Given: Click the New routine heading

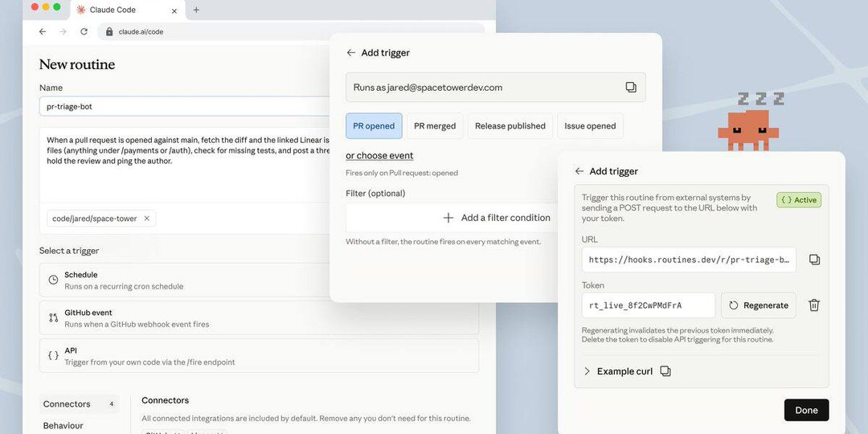Looking at the screenshot, I should pyautogui.click(x=77, y=65).
